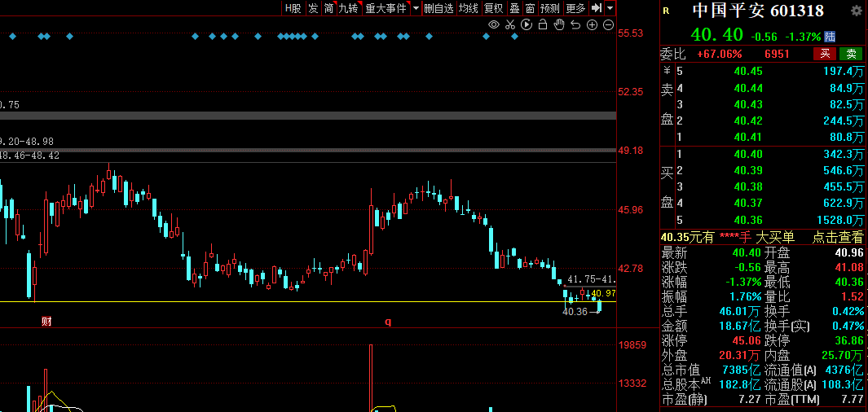The height and width of the screenshot is (412, 868).
Task: Click the 发 toolbar item
Action: [x=313, y=8]
